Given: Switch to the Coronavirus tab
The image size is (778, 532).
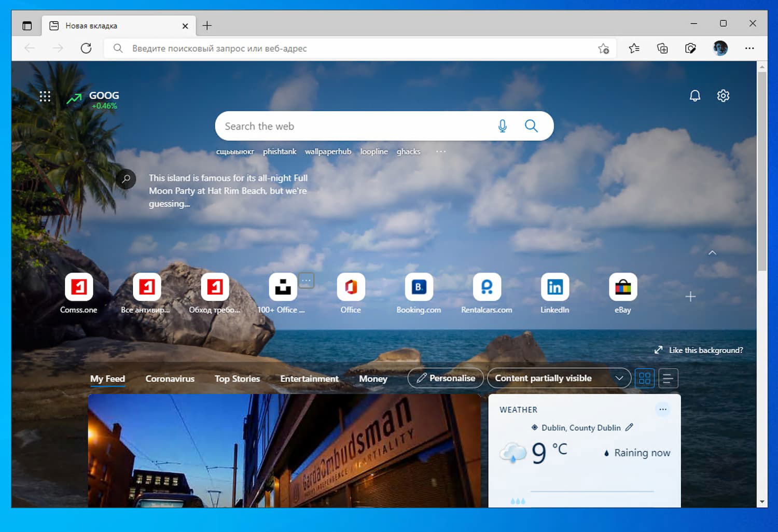Looking at the screenshot, I should [x=170, y=379].
